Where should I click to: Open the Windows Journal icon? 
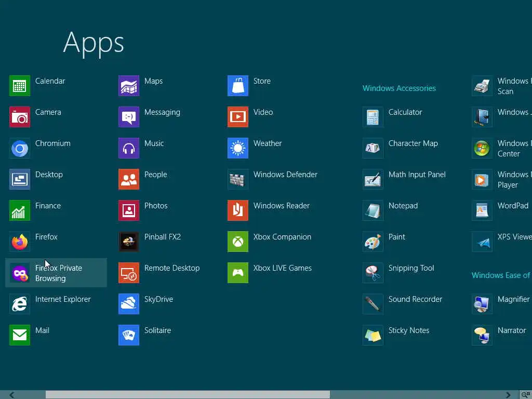(x=482, y=117)
